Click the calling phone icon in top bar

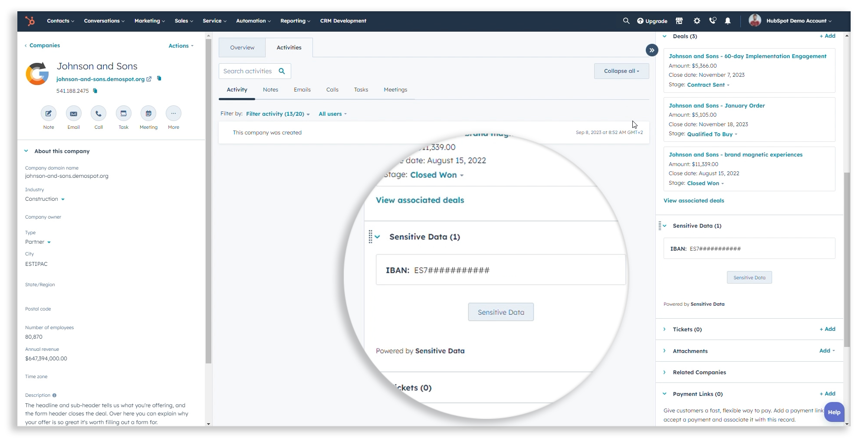(x=712, y=21)
